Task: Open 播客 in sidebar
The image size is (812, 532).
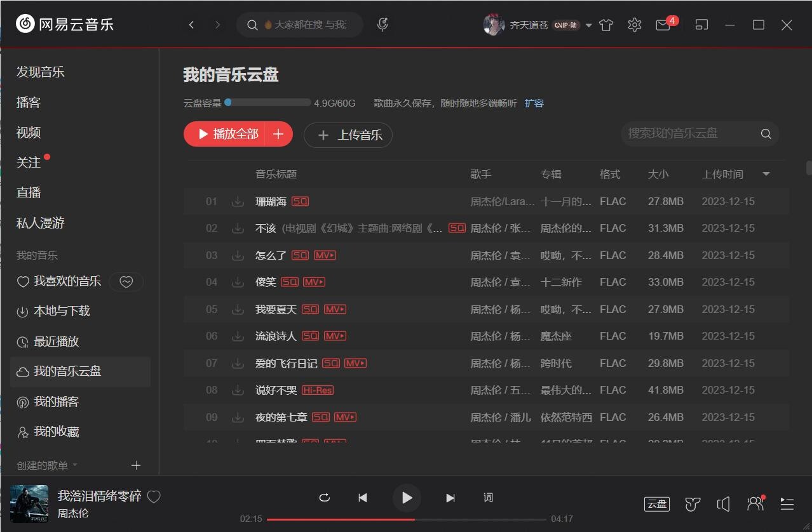Action: 29,102
